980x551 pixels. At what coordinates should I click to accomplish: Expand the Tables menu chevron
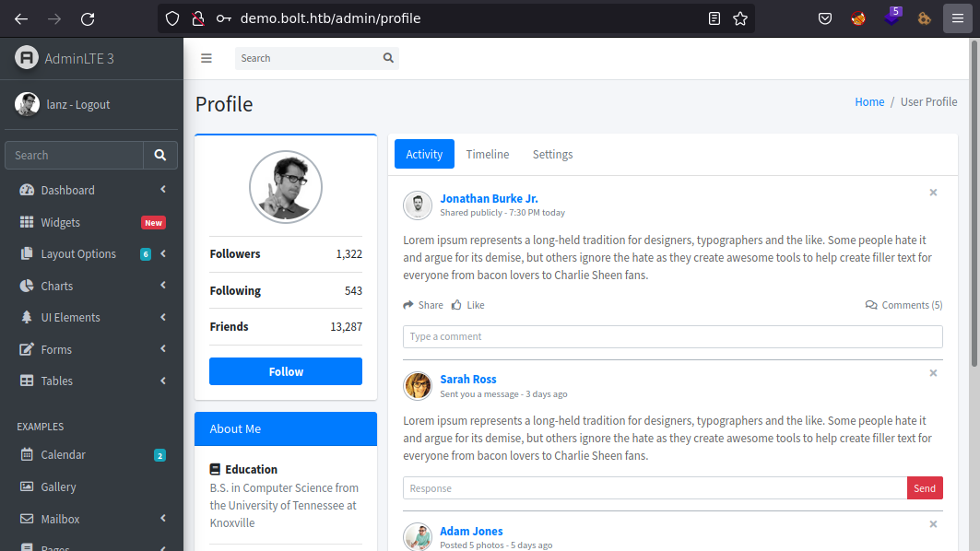tap(163, 381)
